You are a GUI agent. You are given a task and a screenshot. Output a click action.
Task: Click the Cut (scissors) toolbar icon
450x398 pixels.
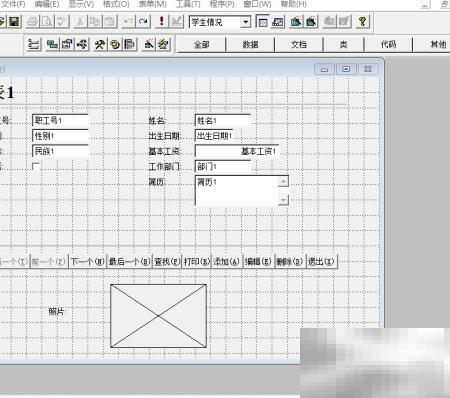(80, 22)
